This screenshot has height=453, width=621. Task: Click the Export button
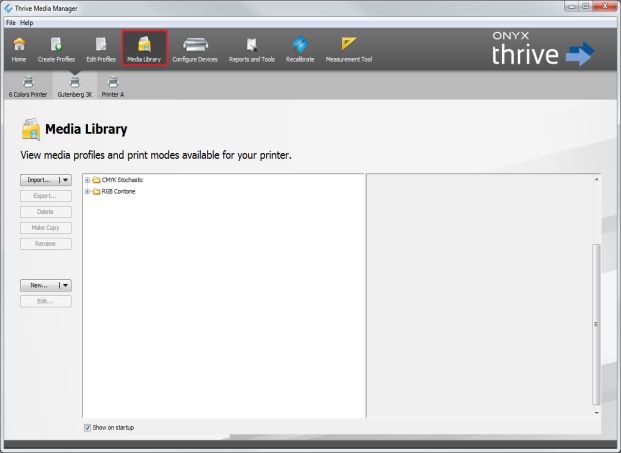tap(46, 196)
